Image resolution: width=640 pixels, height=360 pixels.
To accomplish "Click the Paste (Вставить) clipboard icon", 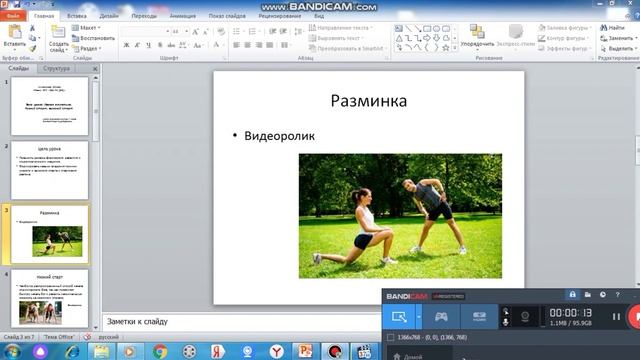I will 15,32.
